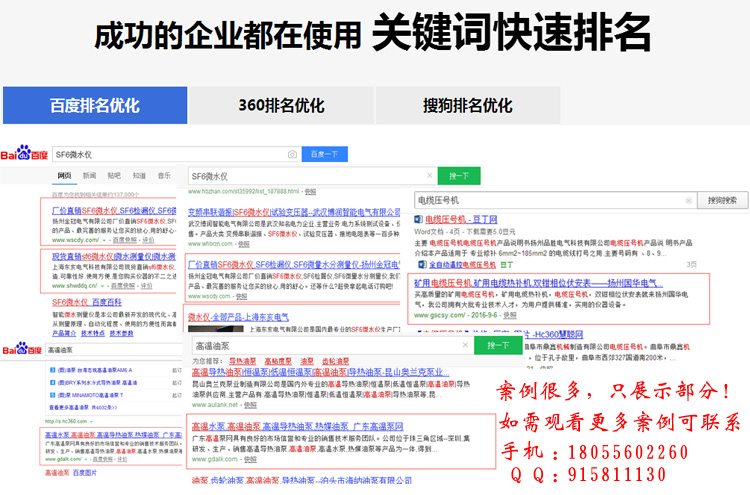Click green 搜一下 button beside SF6微水仪

pos(459,176)
